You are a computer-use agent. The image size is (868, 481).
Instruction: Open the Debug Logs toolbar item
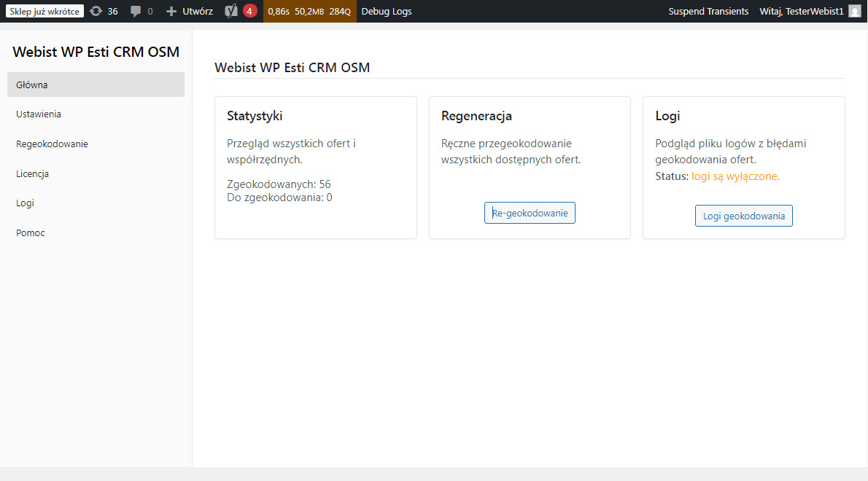[387, 12]
